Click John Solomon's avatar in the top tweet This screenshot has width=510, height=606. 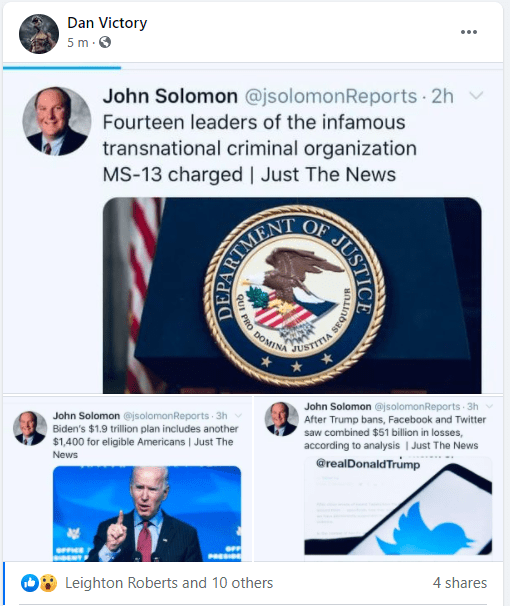(x=57, y=121)
